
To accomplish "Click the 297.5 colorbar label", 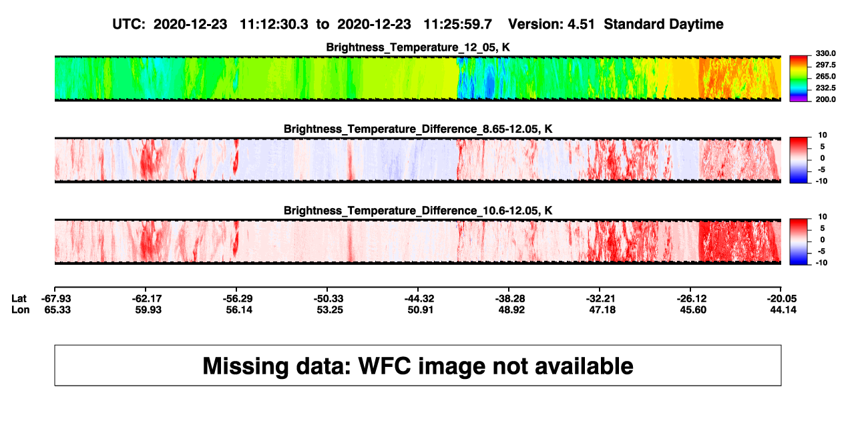I will [x=827, y=65].
